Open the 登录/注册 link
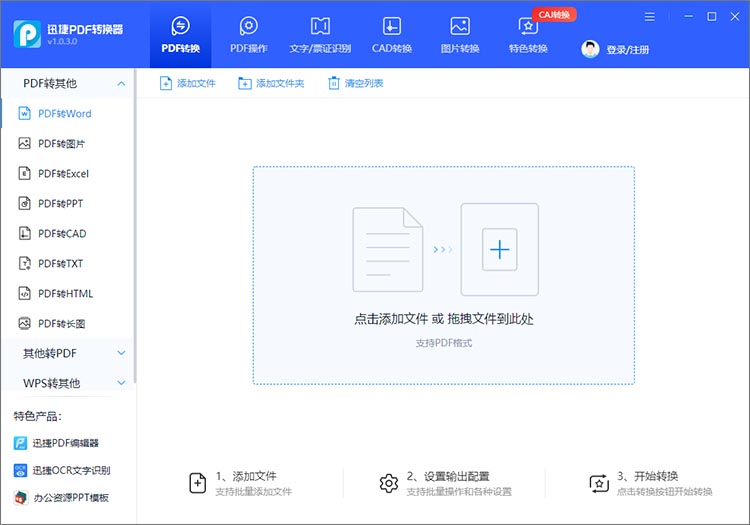This screenshot has height=525, width=750. 627,50
